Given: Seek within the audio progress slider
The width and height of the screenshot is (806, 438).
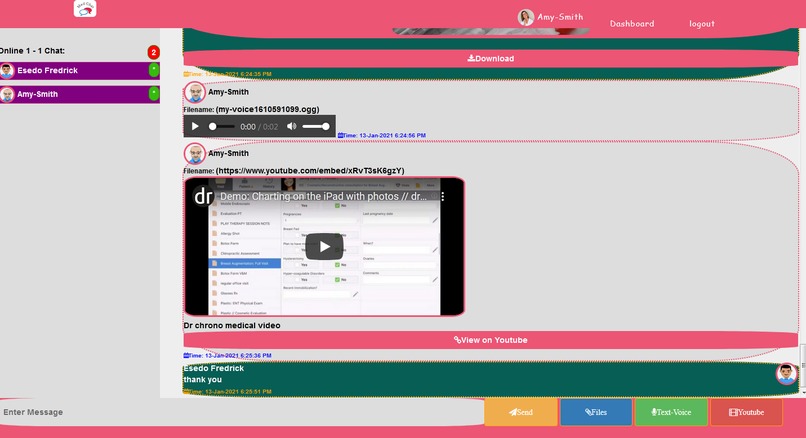Looking at the screenshot, I should point(222,126).
